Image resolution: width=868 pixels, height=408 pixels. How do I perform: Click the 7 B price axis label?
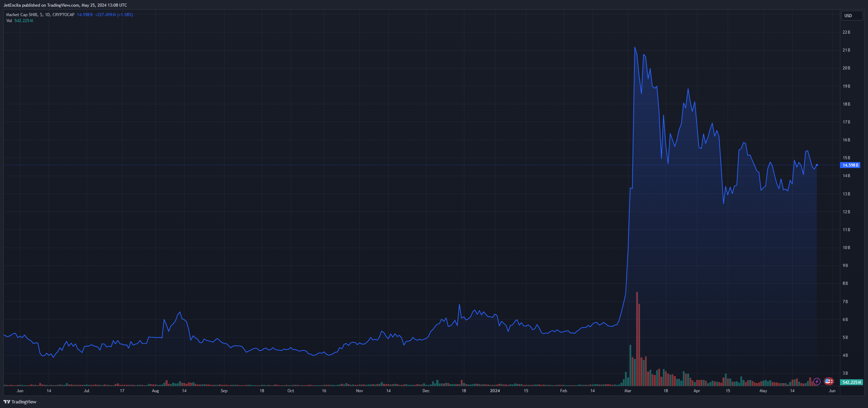pyautogui.click(x=845, y=302)
